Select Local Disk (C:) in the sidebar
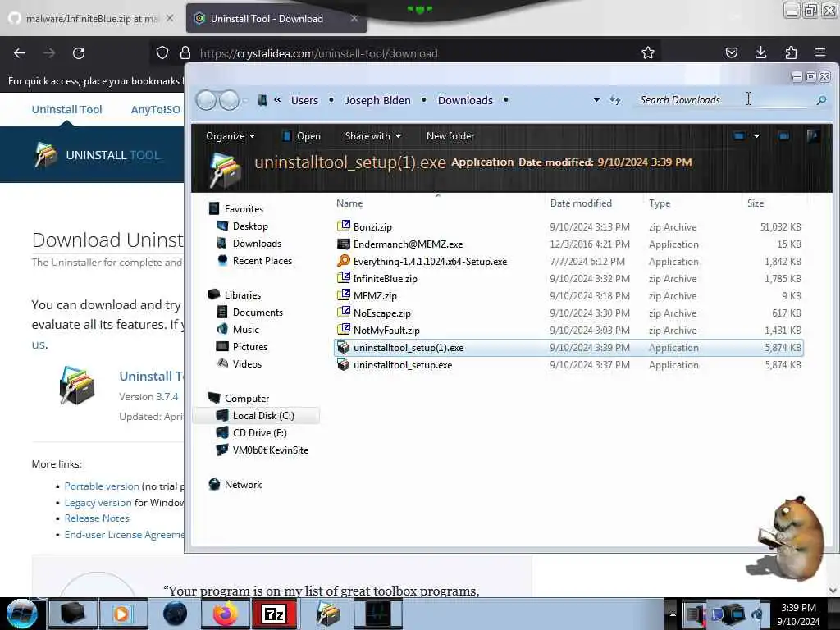Image resolution: width=840 pixels, height=630 pixels. click(x=263, y=416)
